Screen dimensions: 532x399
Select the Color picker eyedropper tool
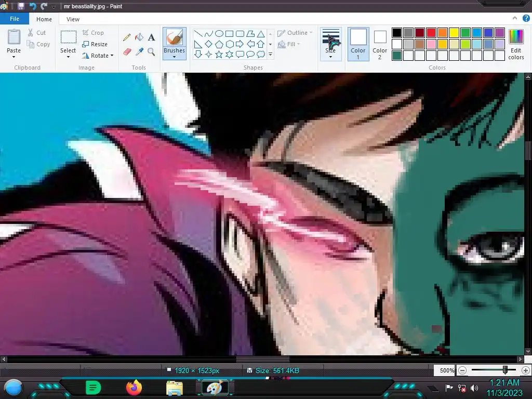139,51
